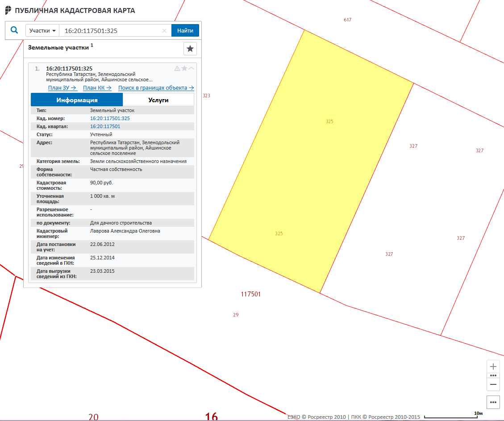Click the area value 1 000 кв. м
The height and width of the screenshot is (421, 504).
(x=102, y=196)
